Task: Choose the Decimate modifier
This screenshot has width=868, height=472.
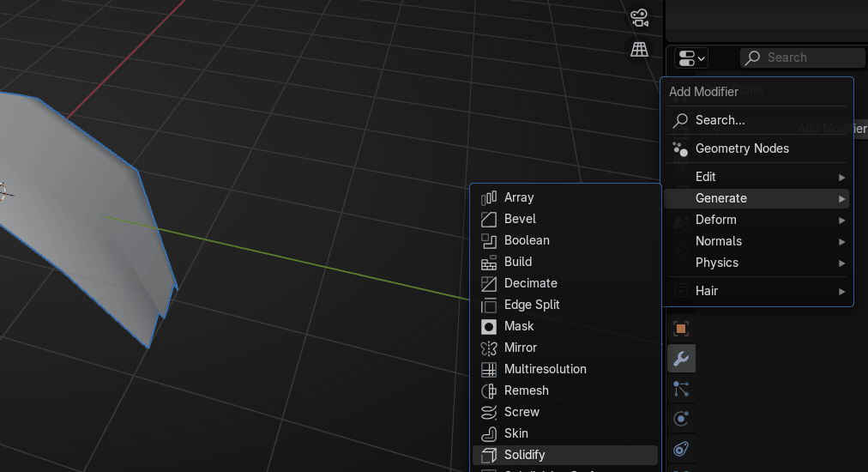Action: click(530, 283)
